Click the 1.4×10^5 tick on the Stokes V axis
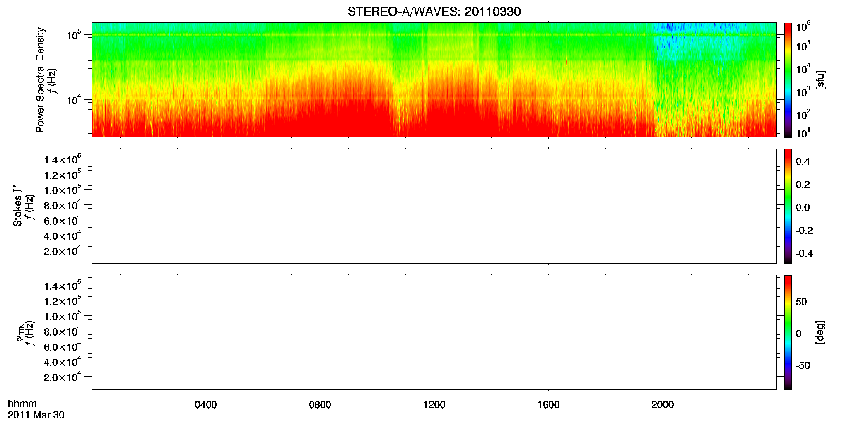Image resolution: width=868 pixels, height=447 pixels. pos(62,159)
